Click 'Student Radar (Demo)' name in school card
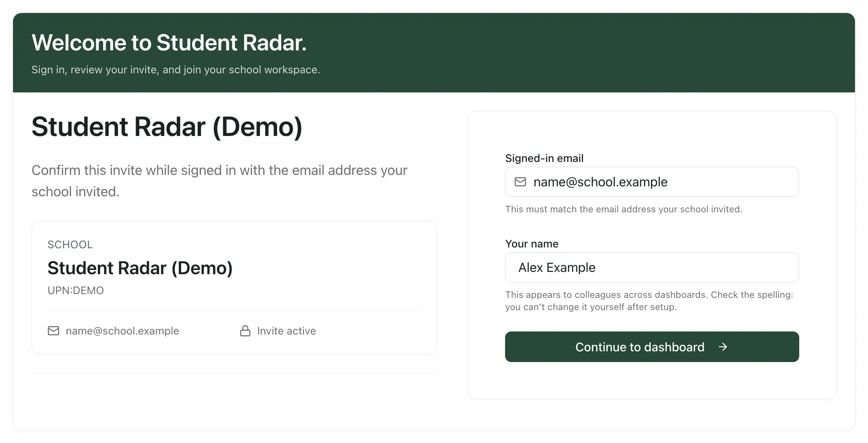The image size is (868, 443). pos(140,268)
